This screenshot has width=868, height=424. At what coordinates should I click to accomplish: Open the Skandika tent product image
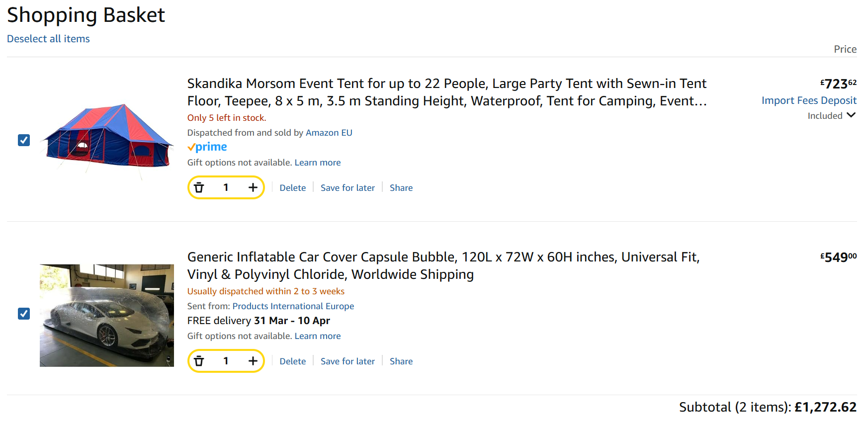(x=107, y=140)
